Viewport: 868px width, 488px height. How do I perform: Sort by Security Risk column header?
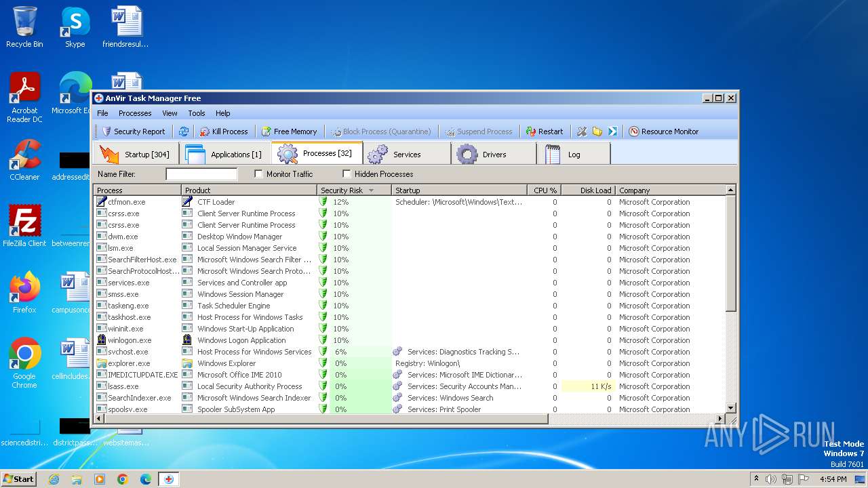(355, 190)
